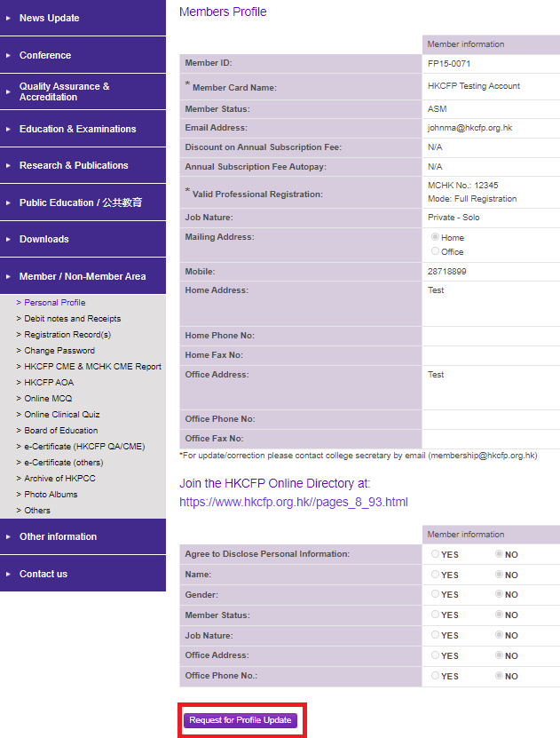Expand Education & Examinations arrow
The height and width of the screenshot is (738, 560).
coord(8,129)
